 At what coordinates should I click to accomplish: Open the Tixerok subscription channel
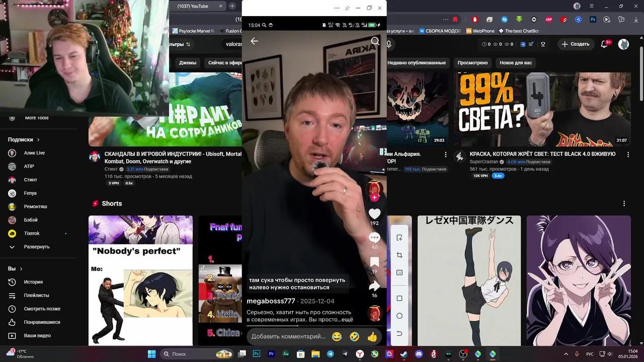32,233
